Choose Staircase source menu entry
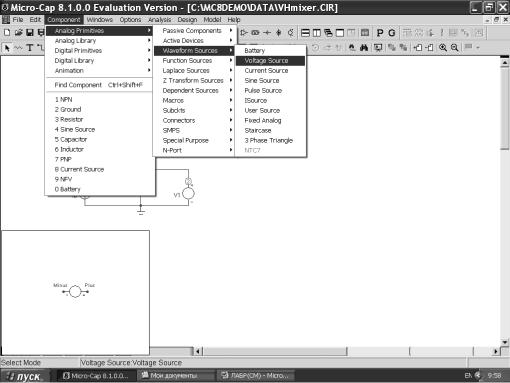Image resolution: width=510 pixels, height=383 pixels. pos(270,131)
